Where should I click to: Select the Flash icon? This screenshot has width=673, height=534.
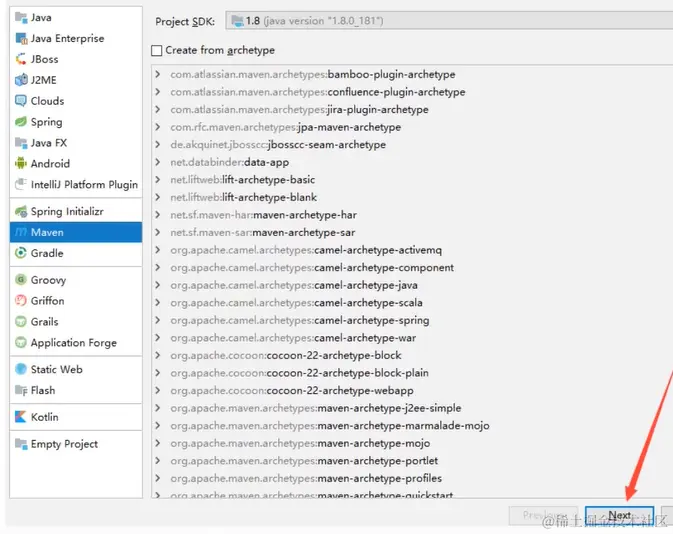(x=21, y=390)
